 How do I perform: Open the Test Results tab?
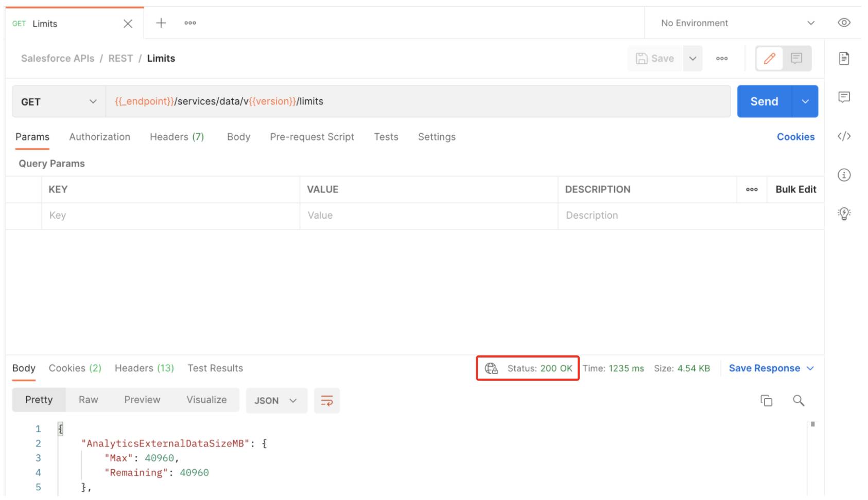215,368
